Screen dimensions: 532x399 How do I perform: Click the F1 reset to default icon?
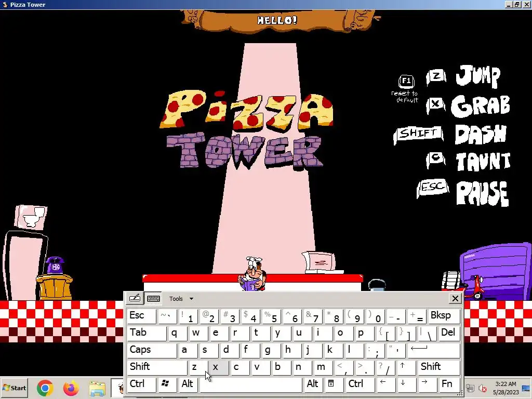click(x=406, y=82)
